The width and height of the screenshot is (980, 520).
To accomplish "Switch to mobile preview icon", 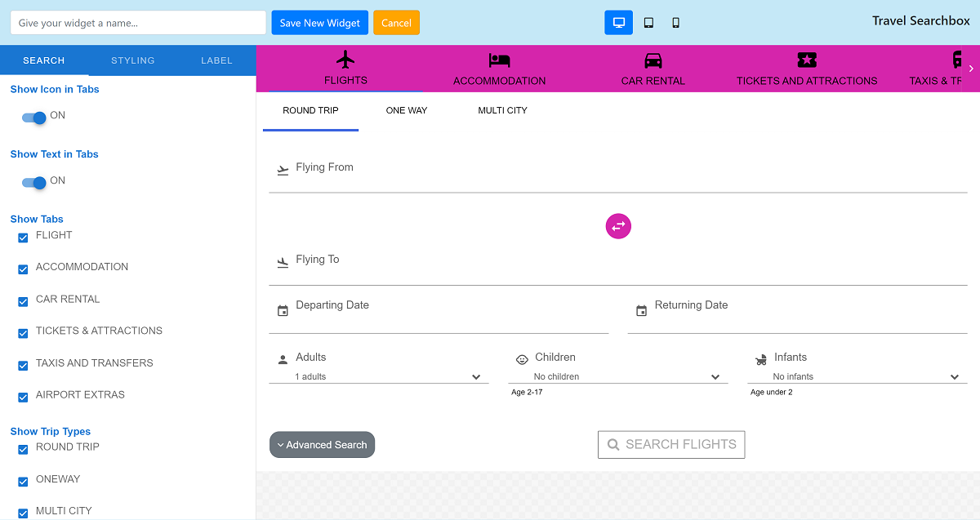I will [675, 23].
